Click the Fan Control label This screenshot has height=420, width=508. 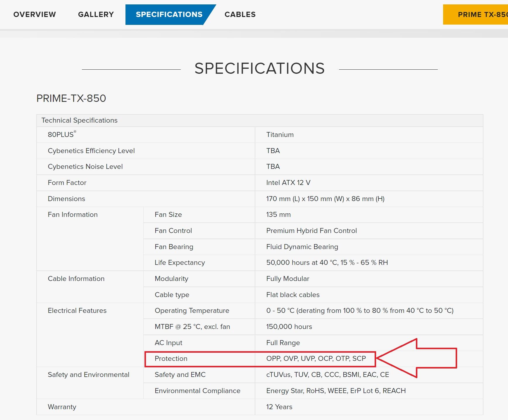tap(173, 231)
